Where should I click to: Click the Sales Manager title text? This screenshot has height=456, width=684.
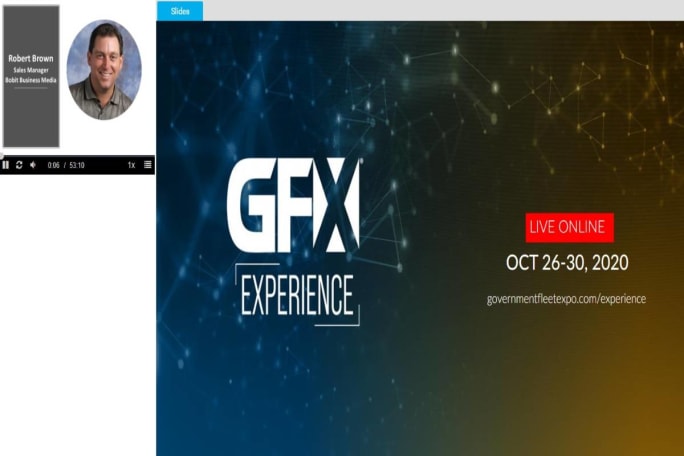pyautogui.click(x=31, y=70)
